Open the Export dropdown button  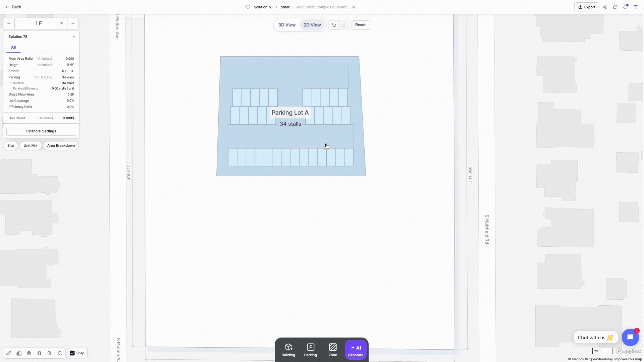click(x=587, y=7)
